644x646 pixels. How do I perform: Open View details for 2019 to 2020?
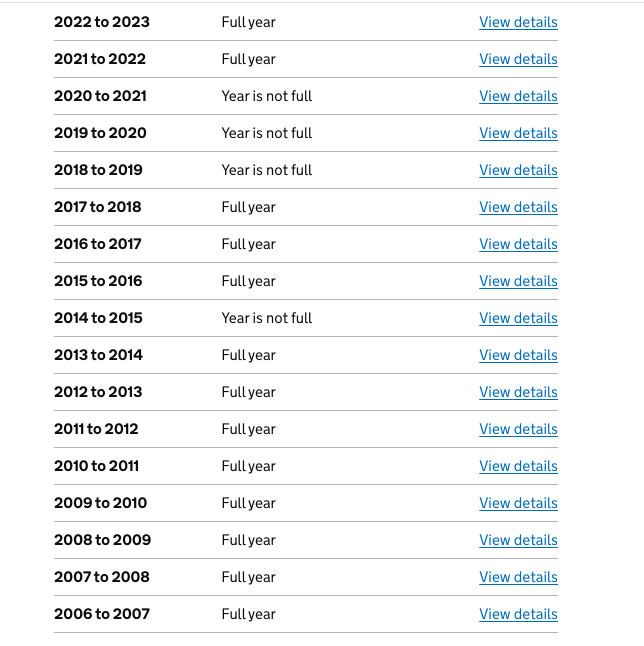[x=518, y=133]
